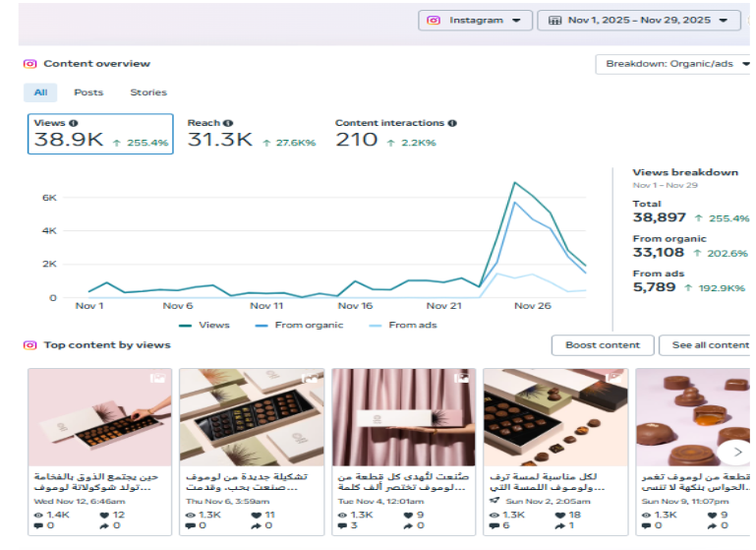Click the calendar icon in date range selector
Image resolution: width=756 pixels, height=550 pixels.
[555, 20]
